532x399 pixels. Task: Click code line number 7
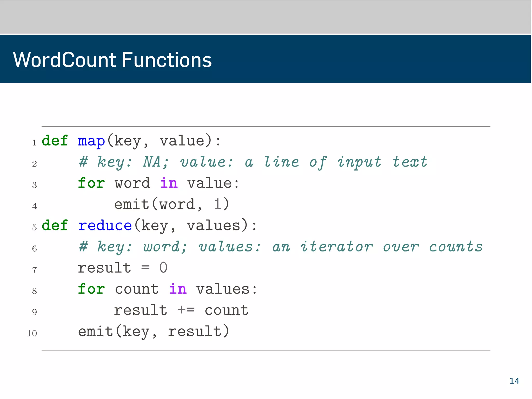tap(35, 270)
